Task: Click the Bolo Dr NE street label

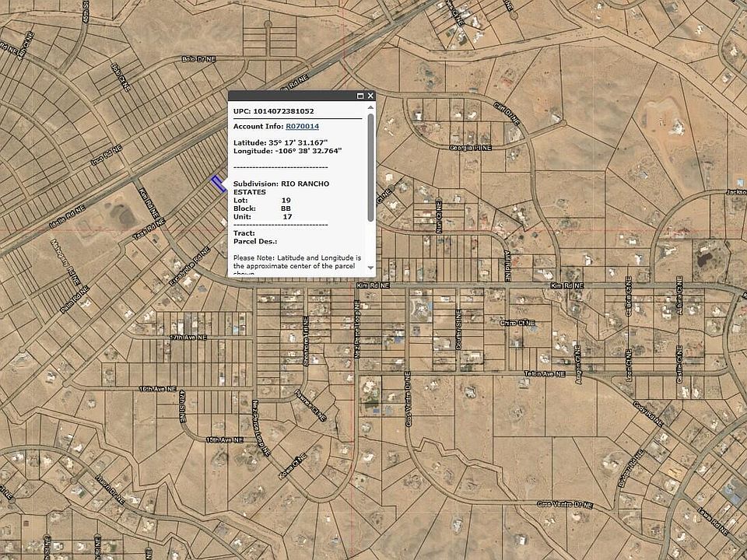Action: (x=198, y=59)
